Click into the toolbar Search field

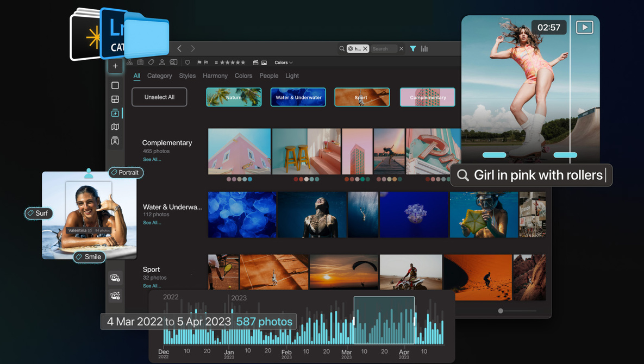(384, 49)
